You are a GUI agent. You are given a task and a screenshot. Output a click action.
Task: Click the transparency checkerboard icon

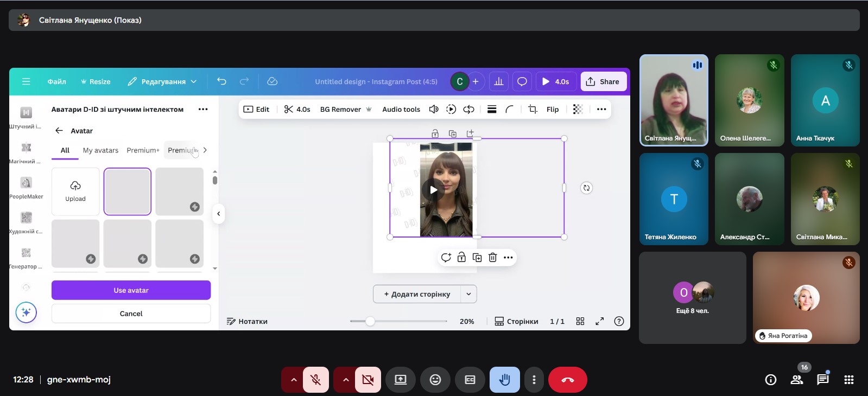click(578, 109)
